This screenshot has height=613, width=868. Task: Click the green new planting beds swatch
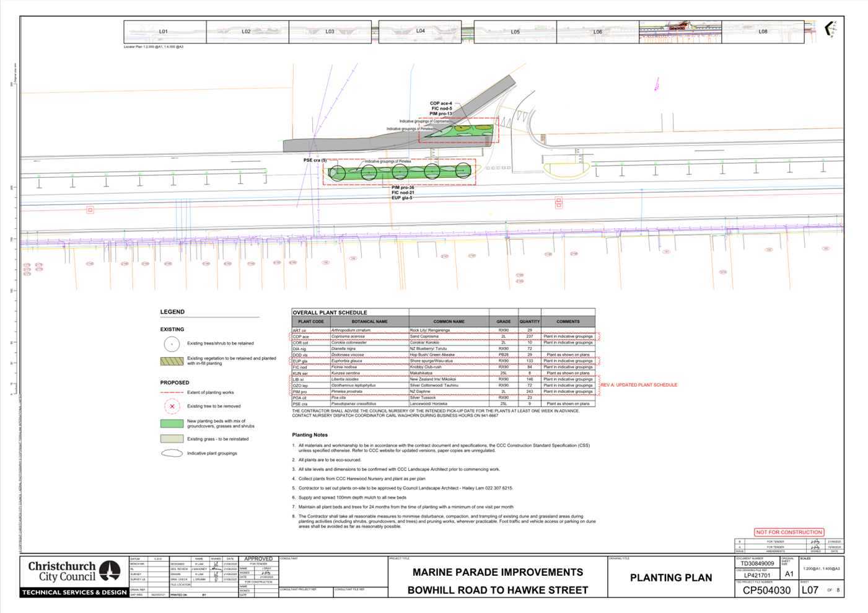[x=172, y=424]
